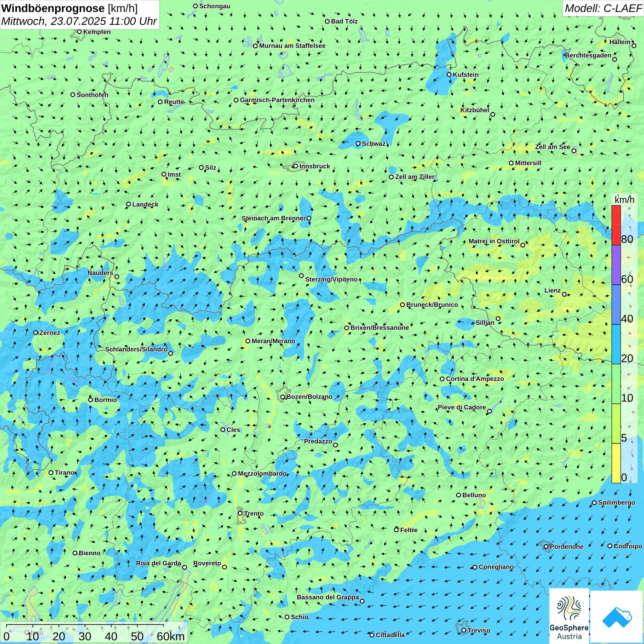Click the blue cloud logo icon
The width and height of the screenshot is (644, 644).
click(617, 617)
